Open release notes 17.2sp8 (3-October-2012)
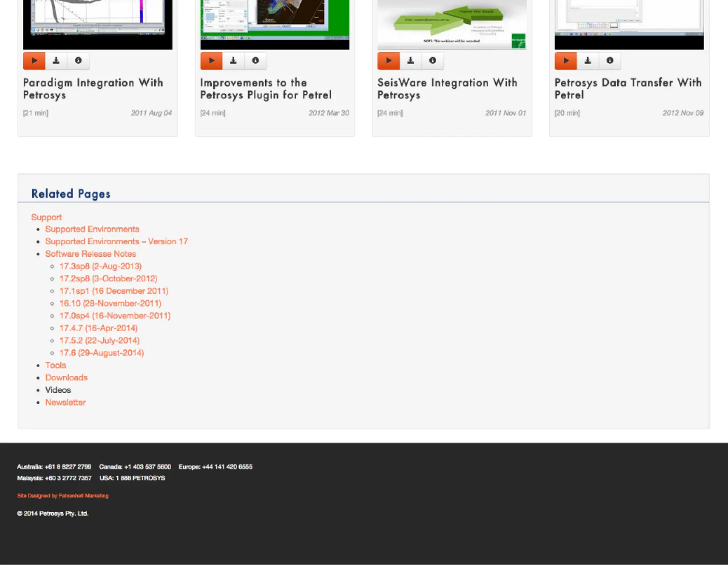 point(108,279)
